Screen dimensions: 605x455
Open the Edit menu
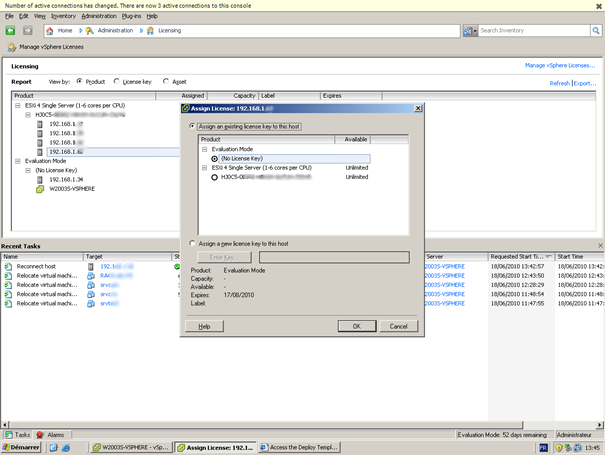[x=24, y=16]
